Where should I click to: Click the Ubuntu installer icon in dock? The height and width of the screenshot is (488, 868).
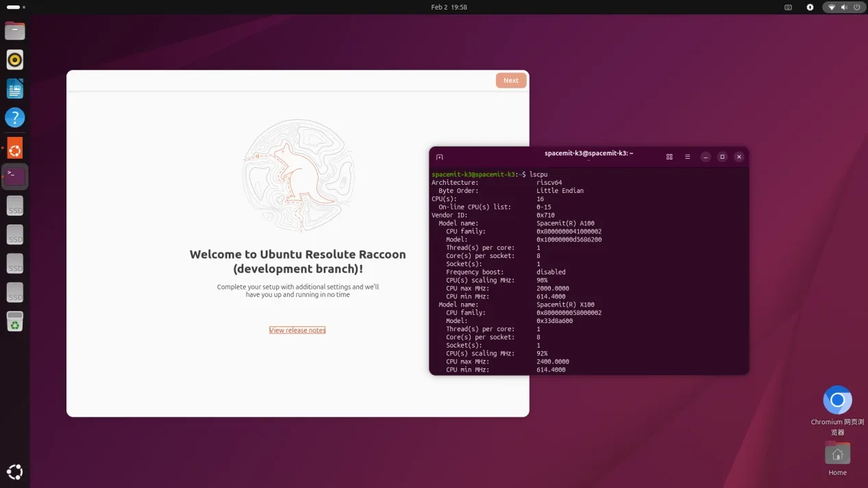coord(14,148)
